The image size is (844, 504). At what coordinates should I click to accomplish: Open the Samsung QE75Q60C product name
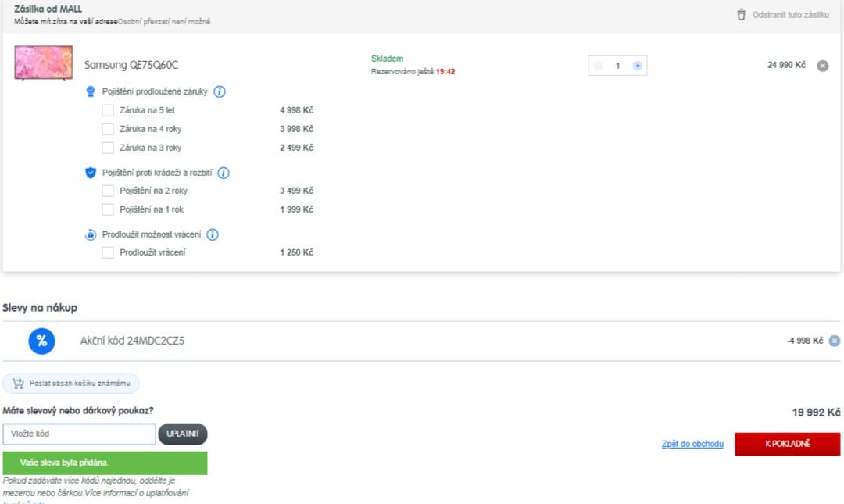(131, 65)
